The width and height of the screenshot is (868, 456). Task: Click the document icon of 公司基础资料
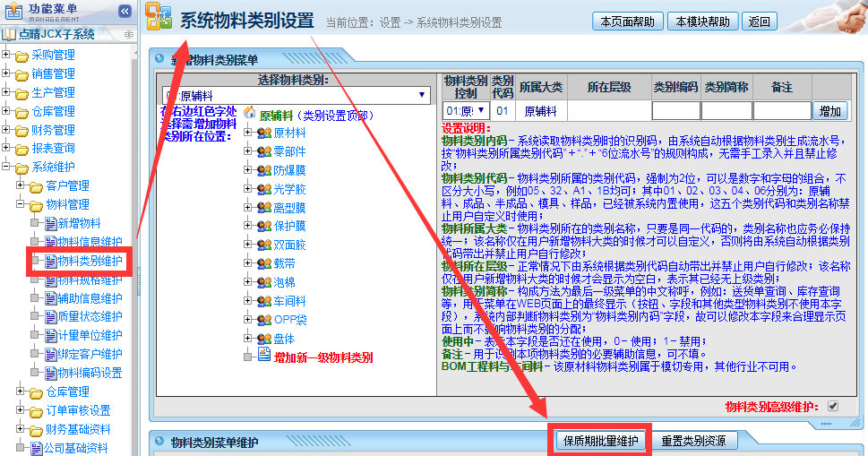[x=36, y=448]
